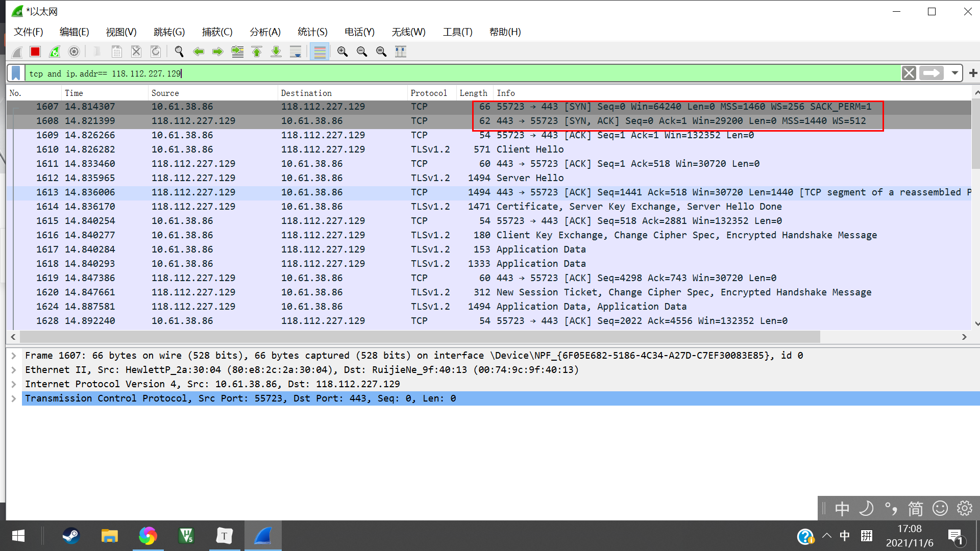
Task: Sort packets by the No. column
Action: tap(34, 93)
